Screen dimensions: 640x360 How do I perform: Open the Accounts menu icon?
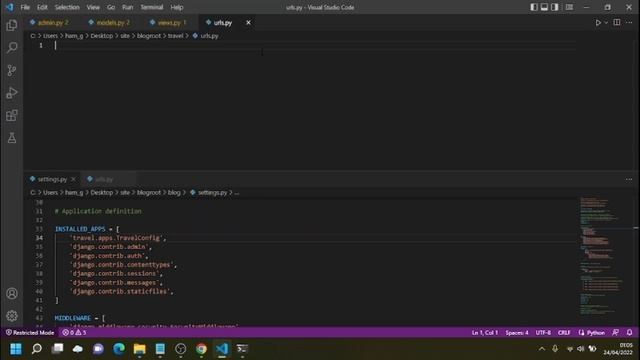pos(12,293)
